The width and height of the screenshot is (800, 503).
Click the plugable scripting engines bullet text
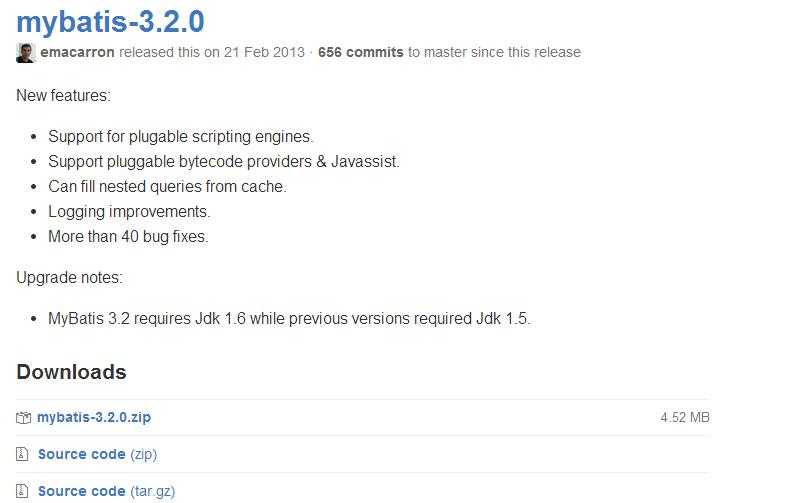181,137
